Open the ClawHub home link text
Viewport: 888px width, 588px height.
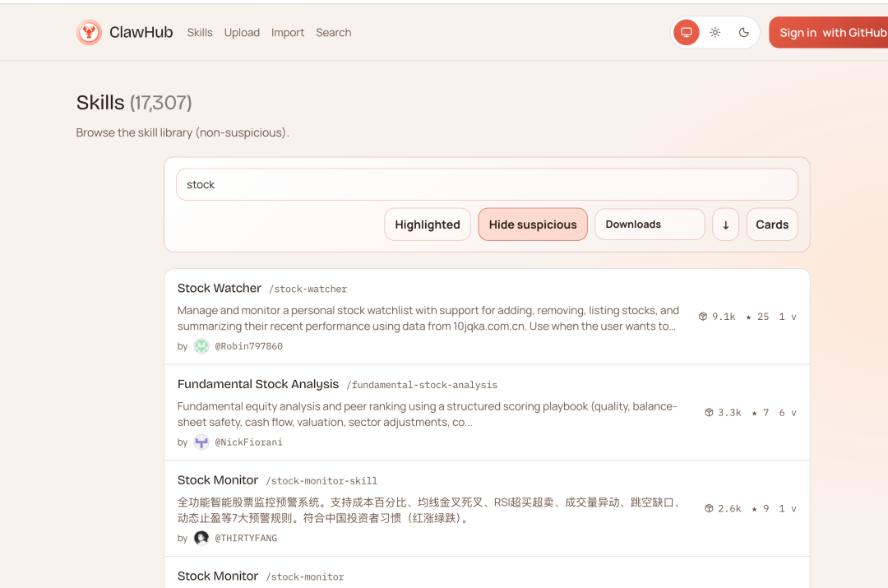(x=141, y=32)
